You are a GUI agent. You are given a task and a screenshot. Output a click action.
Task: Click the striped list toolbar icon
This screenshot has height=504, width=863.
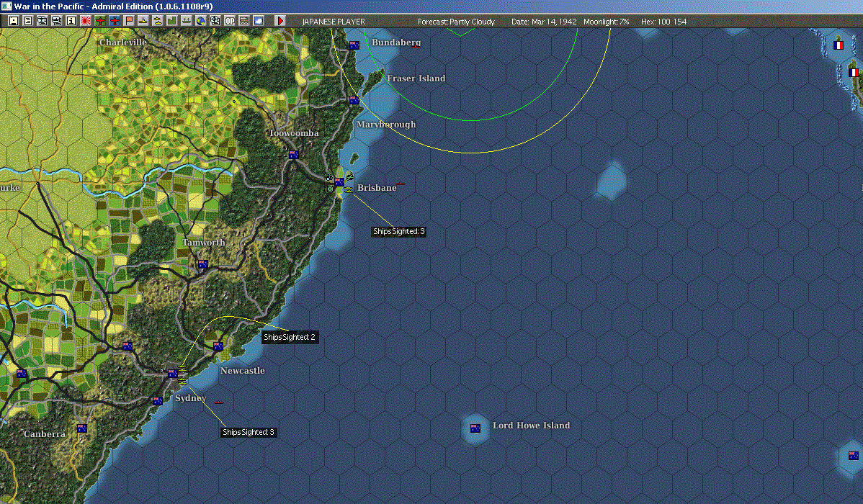[243, 21]
